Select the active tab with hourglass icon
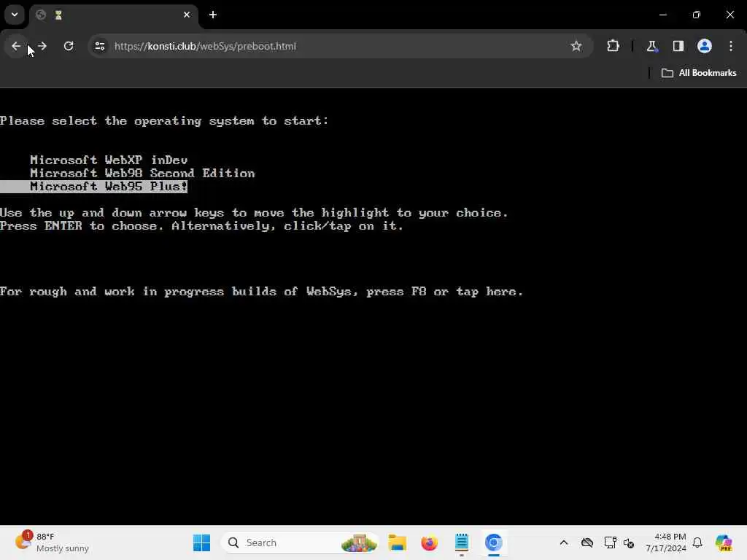 pos(113,15)
